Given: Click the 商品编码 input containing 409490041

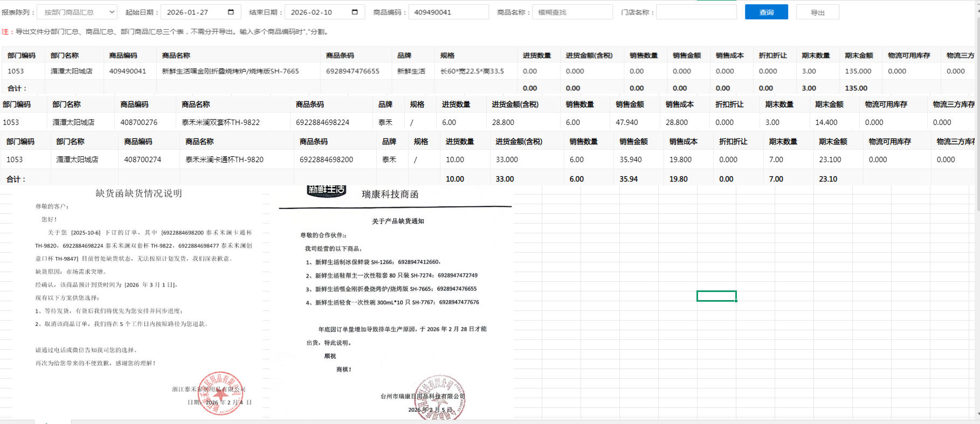Looking at the screenshot, I should (448, 12).
